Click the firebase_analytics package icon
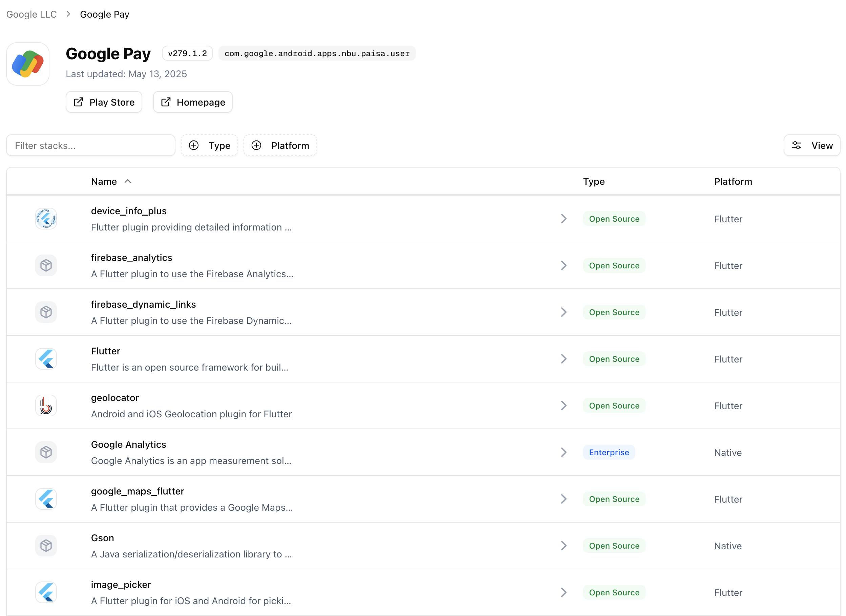846x616 pixels. pos(46,265)
